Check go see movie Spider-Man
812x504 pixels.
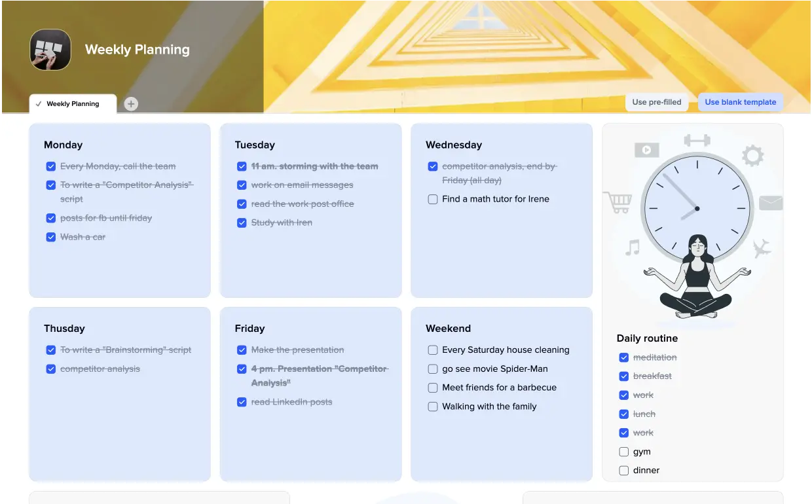[432, 369]
